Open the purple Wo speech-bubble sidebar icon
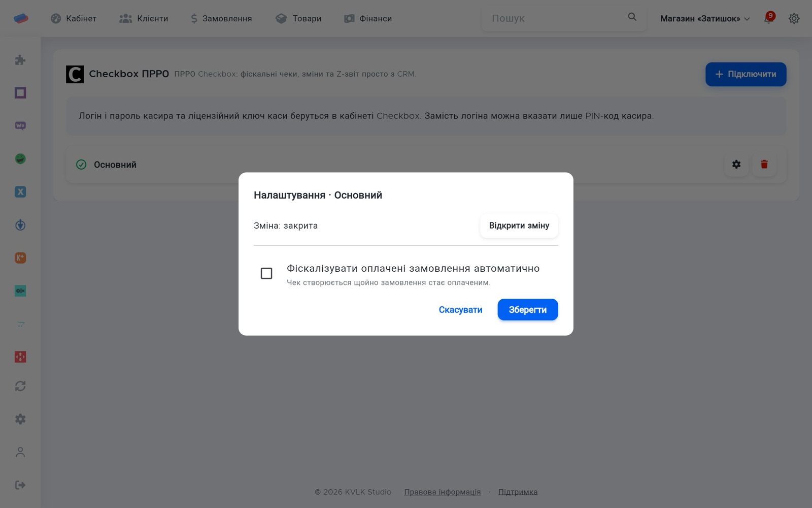Image resolution: width=812 pixels, height=508 pixels. 20,126
